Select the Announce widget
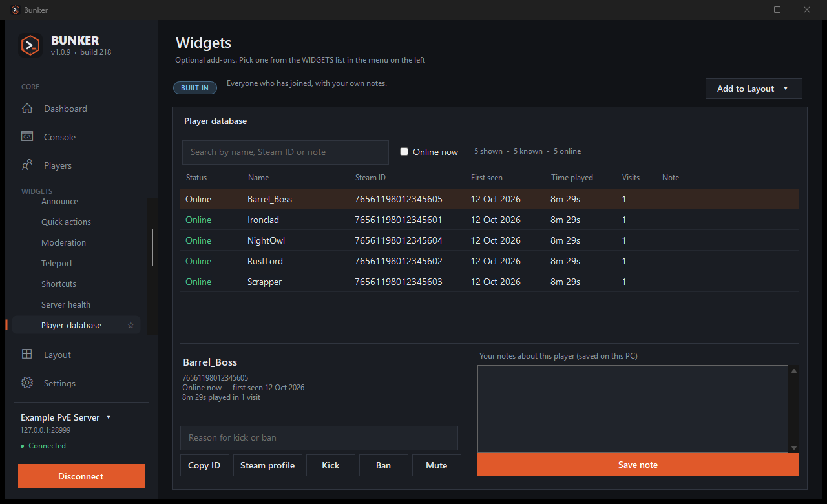 pyautogui.click(x=59, y=201)
